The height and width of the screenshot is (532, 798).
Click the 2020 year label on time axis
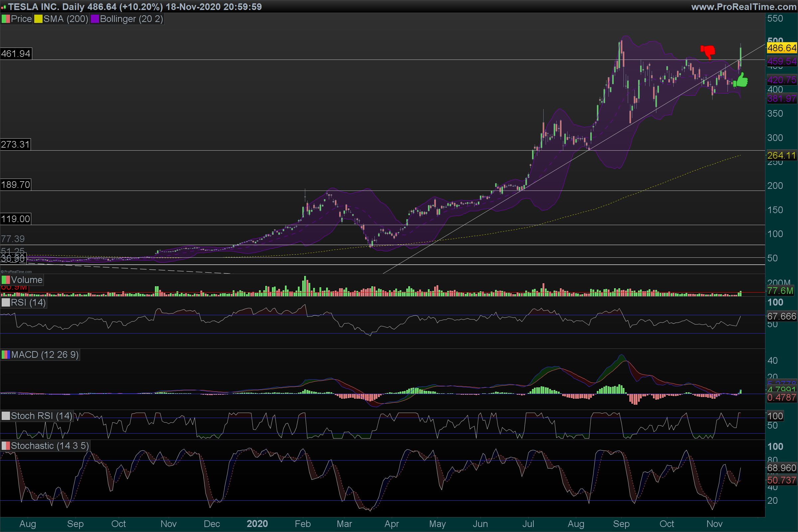tap(257, 524)
